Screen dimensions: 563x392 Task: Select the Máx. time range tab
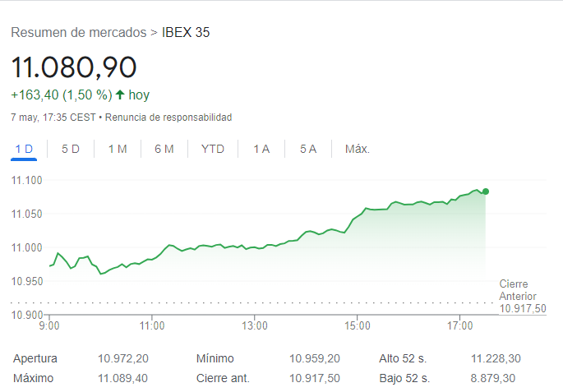tap(358, 149)
